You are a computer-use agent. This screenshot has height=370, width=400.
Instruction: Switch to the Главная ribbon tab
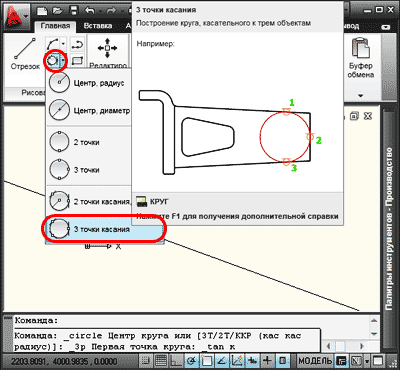pos(55,26)
